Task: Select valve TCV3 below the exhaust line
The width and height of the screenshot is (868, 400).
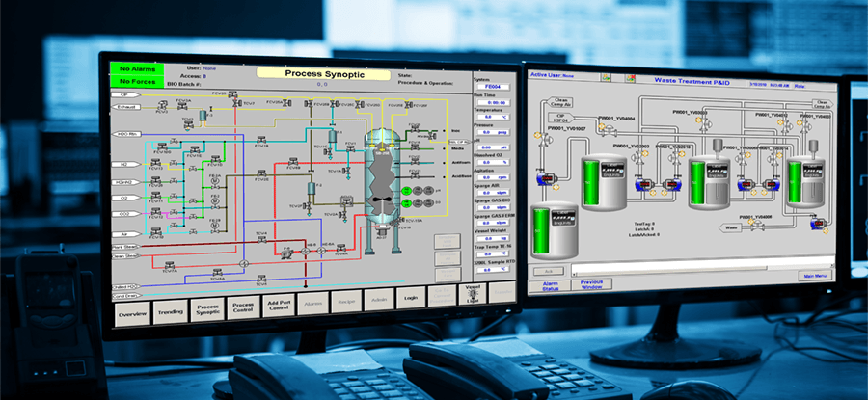Action: [x=189, y=125]
